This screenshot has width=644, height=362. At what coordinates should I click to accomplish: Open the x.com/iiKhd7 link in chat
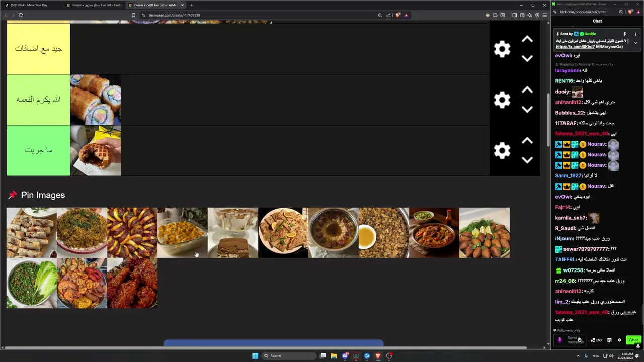575,46
